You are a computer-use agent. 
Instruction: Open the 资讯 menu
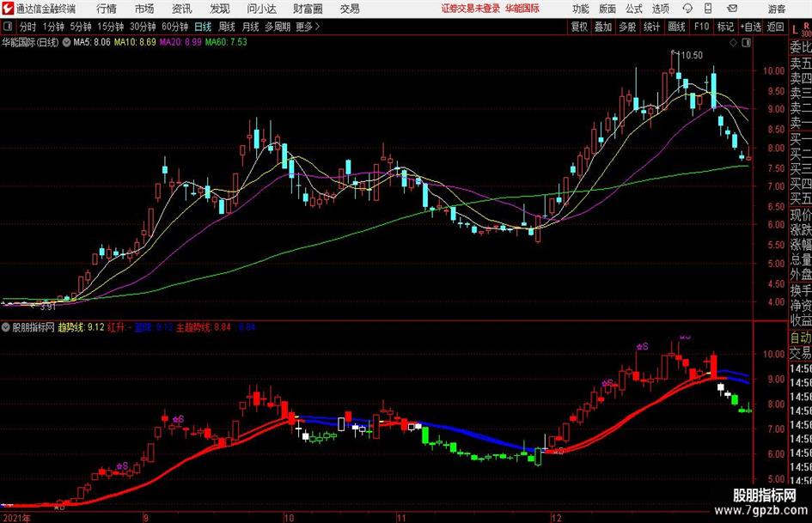(182, 9)
